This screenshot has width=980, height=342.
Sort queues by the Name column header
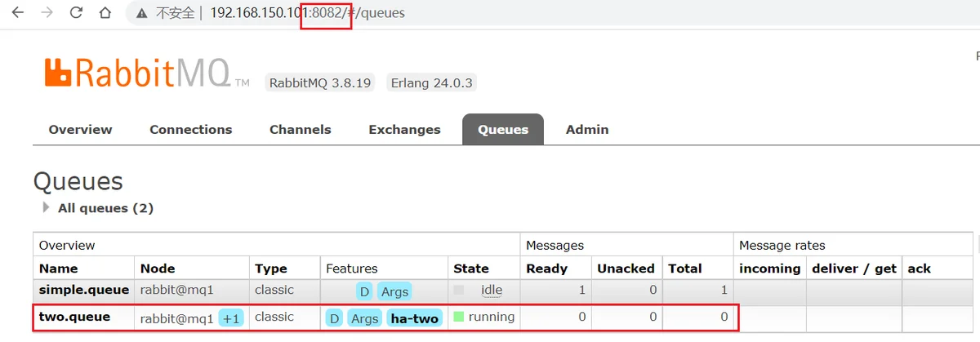59,268
